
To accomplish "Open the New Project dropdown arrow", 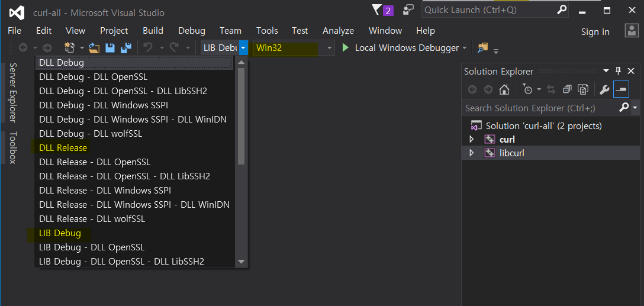I will [x=82, y=48].
